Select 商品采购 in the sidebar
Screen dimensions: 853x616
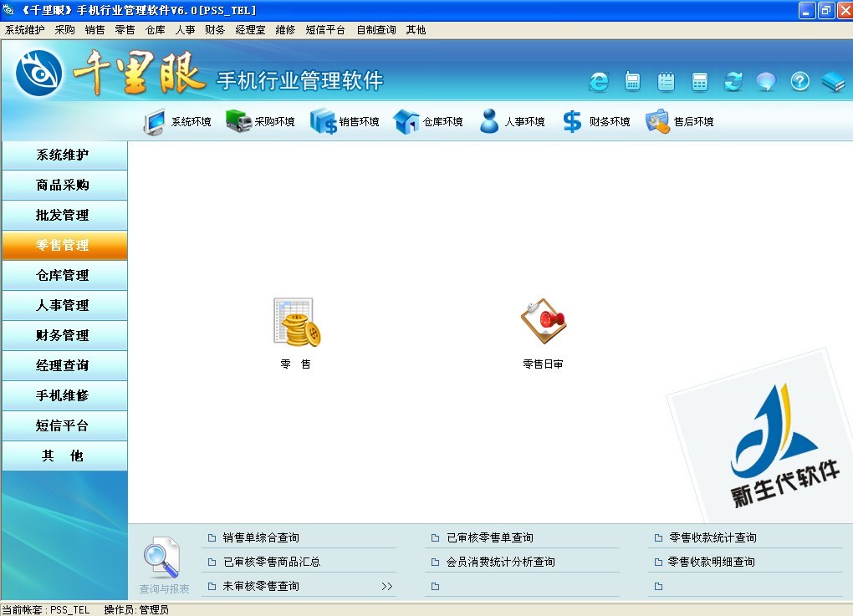(64, 185)
